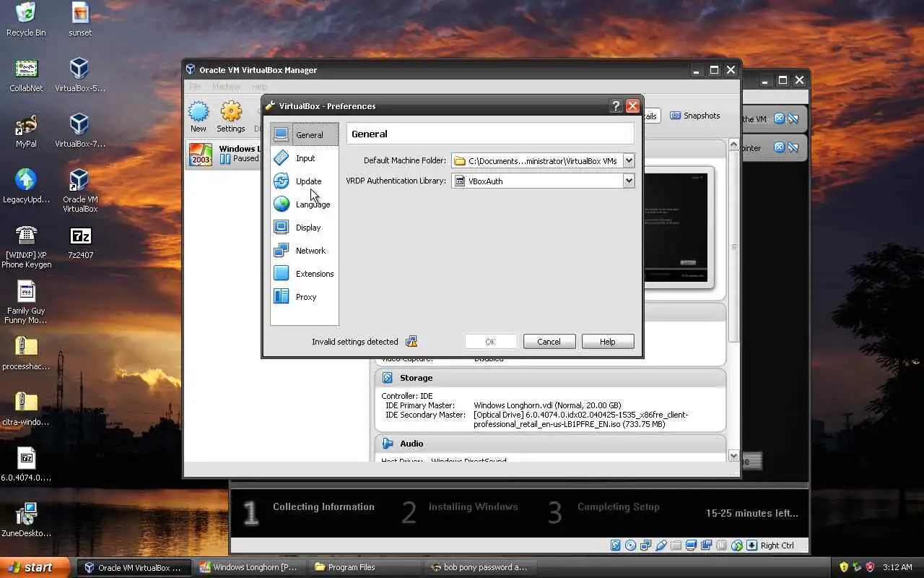This screenshot has height=578, width=924.
Task: Click the shared folders icon in VM status bar
Action: coord(676,545)
